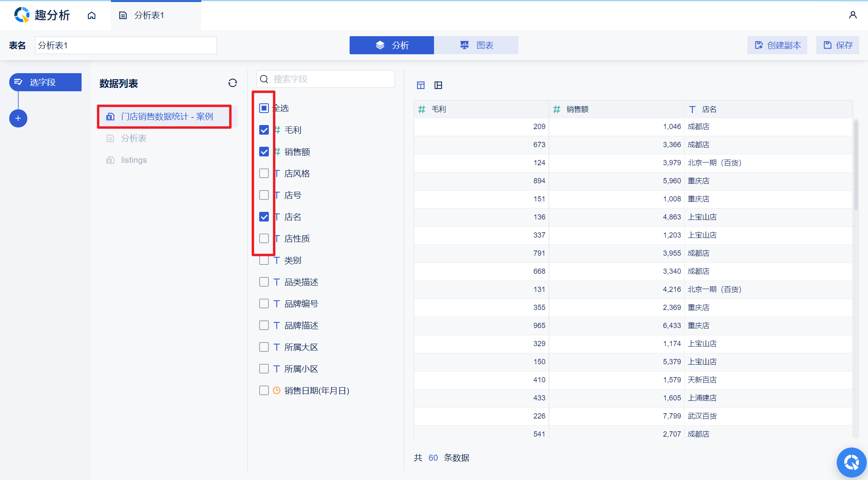Open the user profile icon

point(853,15)
